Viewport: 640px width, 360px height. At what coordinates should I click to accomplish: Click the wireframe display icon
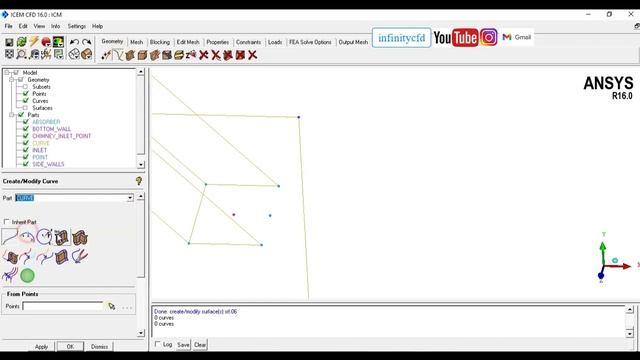(74, 54)
